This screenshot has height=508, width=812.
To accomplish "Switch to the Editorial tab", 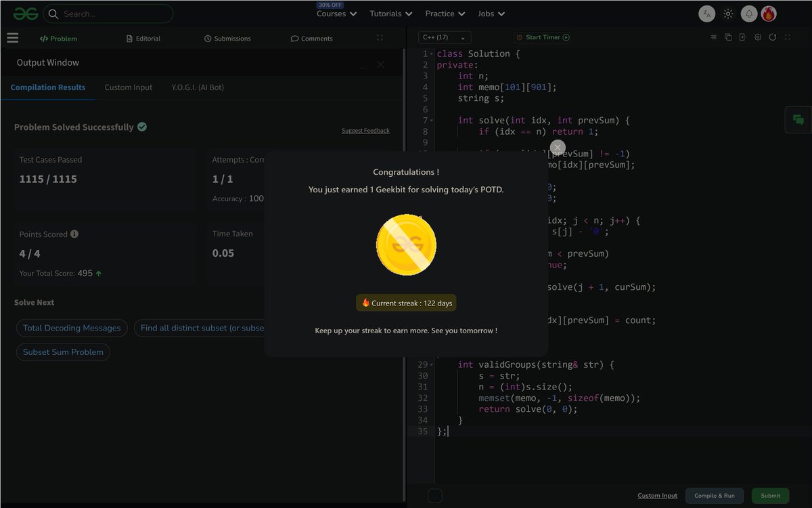I will coord(143,39).
